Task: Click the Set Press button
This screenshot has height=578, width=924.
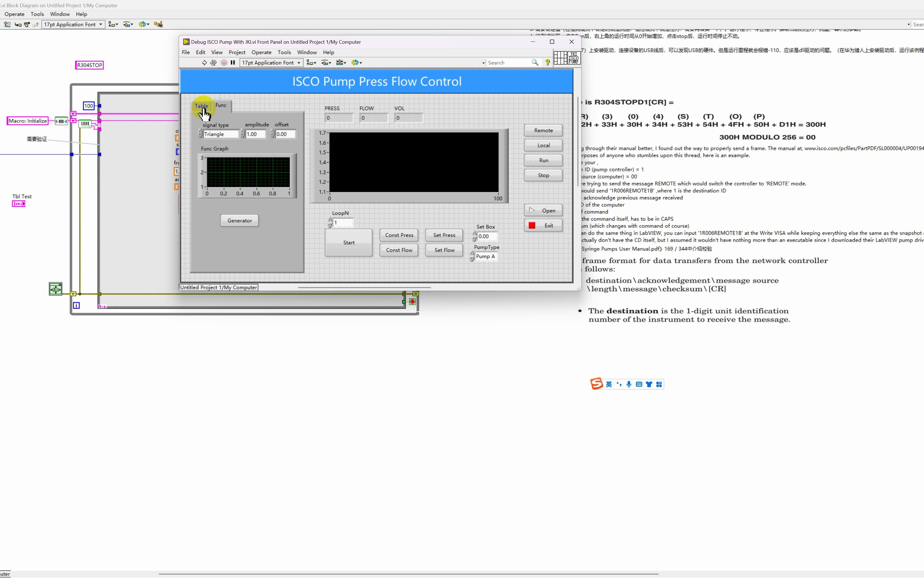Action: coord(444,235)
